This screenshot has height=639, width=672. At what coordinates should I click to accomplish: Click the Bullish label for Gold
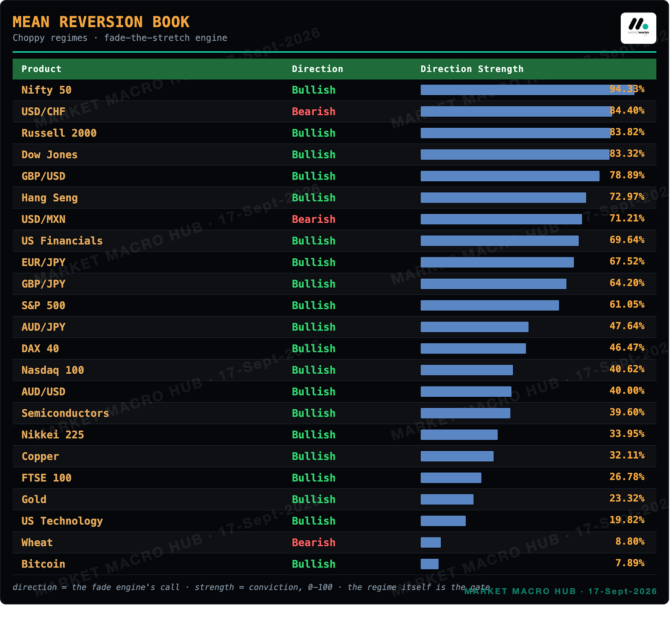314,499
